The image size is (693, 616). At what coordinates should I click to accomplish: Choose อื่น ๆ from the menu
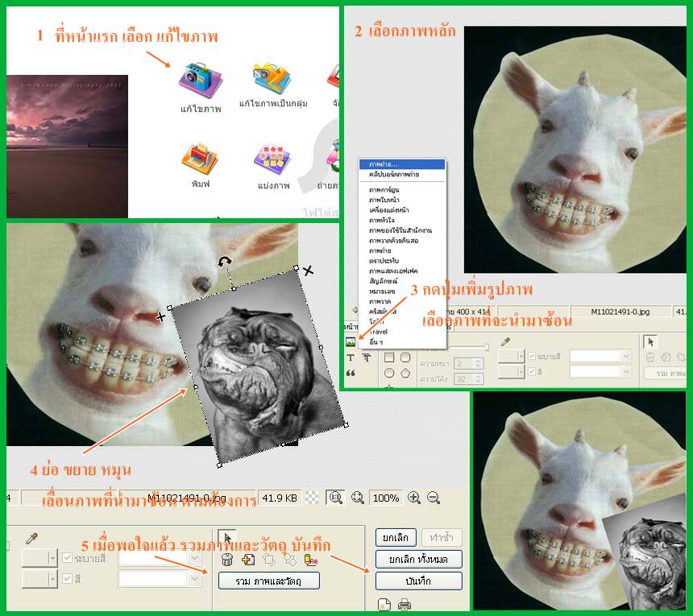point(402,342)
